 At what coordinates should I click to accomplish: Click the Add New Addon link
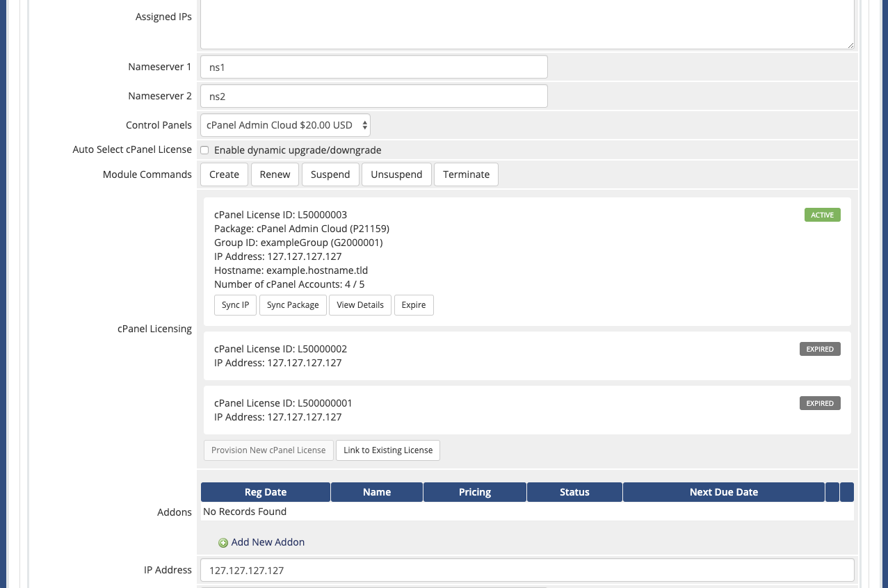tap(268, 542)
